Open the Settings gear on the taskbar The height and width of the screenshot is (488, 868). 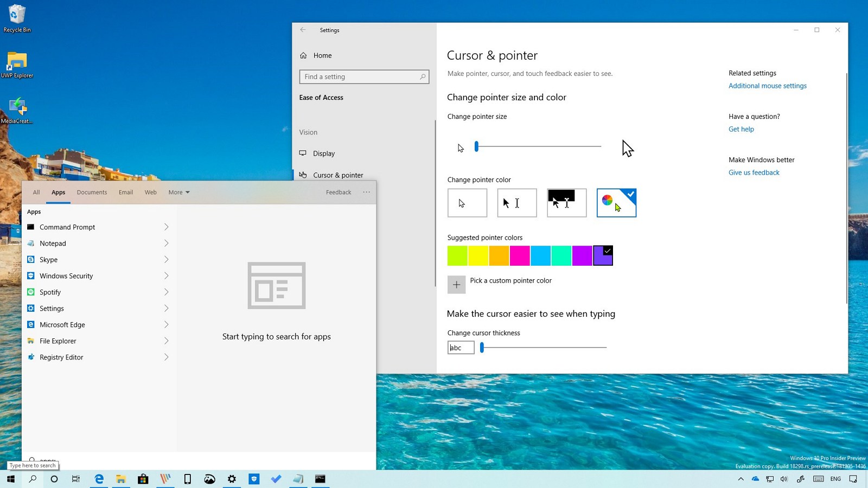click(232, 479)
